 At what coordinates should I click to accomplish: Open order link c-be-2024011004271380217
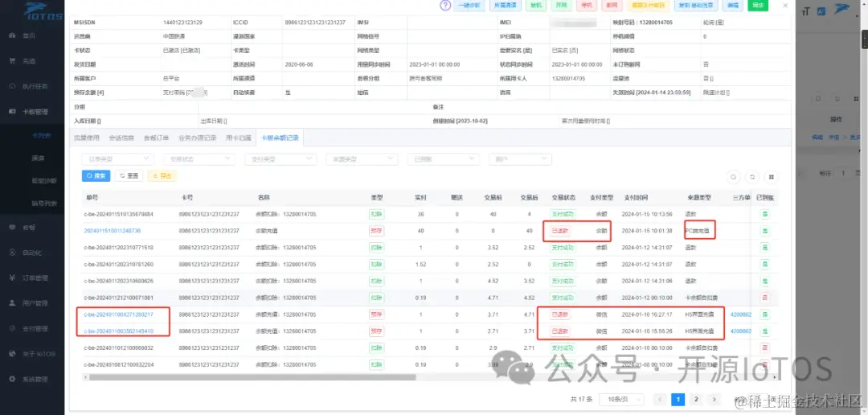[118, 314]
